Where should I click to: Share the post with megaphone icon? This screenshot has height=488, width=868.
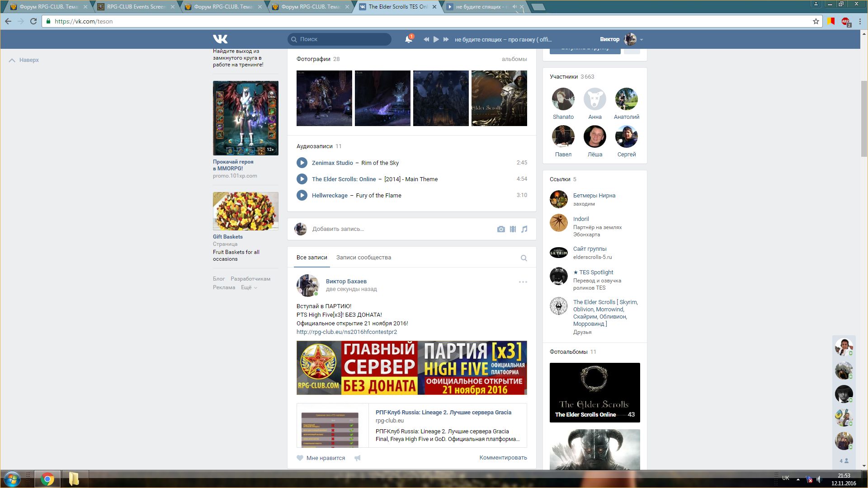click(x=358, y=458)
